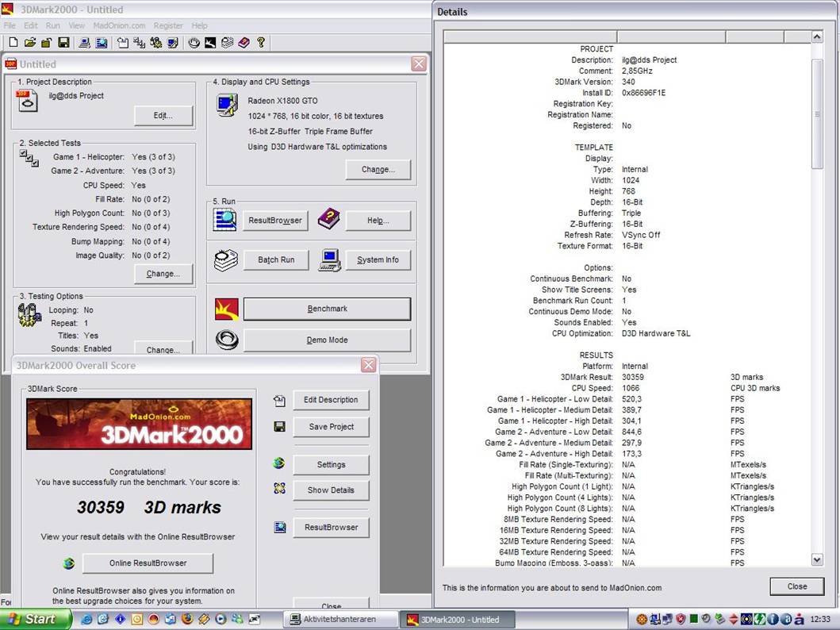This screenshot has height=630, width=840.
Task: Click the Save floppy disk toolbar icon
Action: [63, 42]
